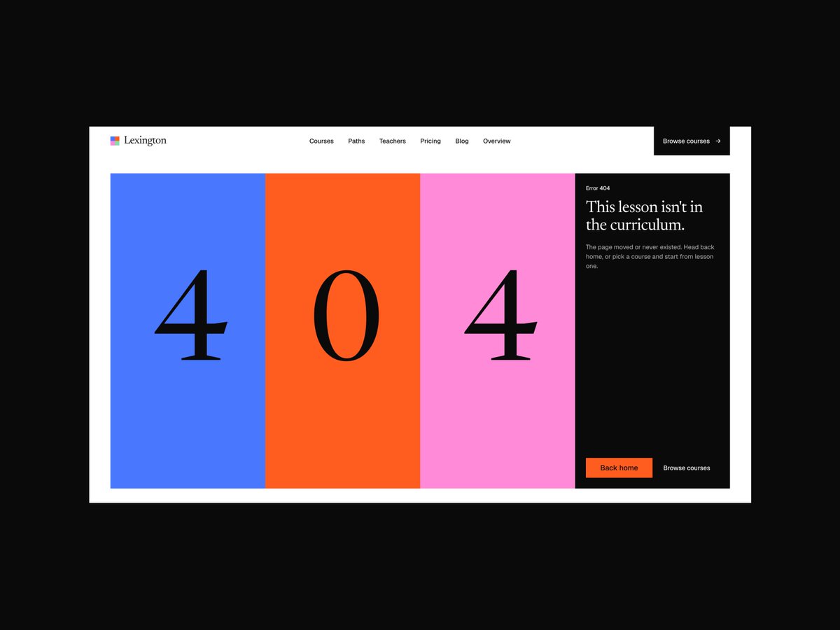Screen dimensions: 840x630
Task: Click the pink panel with the second 4
Action: (497, 331)
